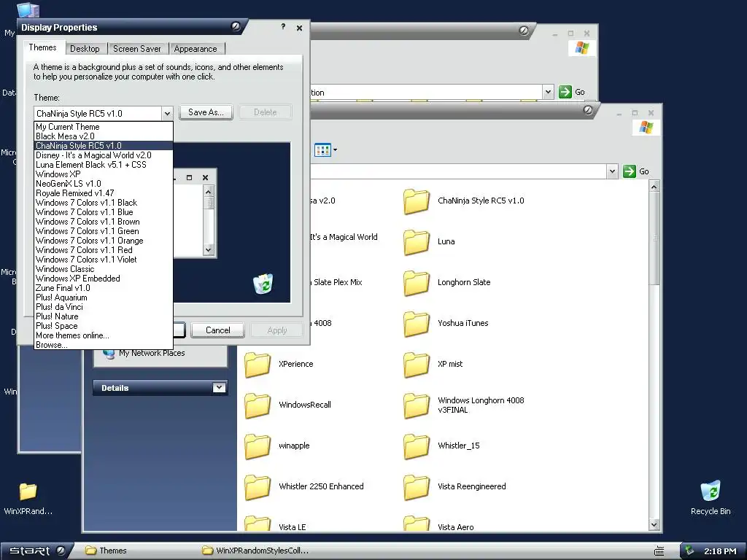Open My Network Places link
747x560 pixels.
pyautogui.click(x=152, y=353)
